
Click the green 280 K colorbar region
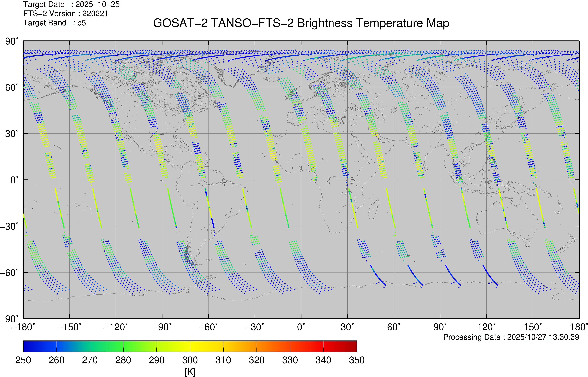coord(123,346)
